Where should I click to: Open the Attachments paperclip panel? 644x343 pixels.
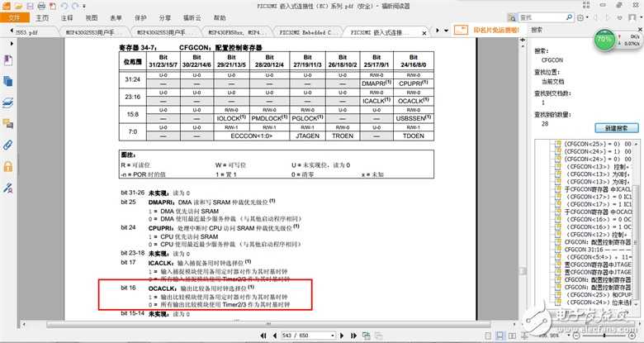pos(8,145)
